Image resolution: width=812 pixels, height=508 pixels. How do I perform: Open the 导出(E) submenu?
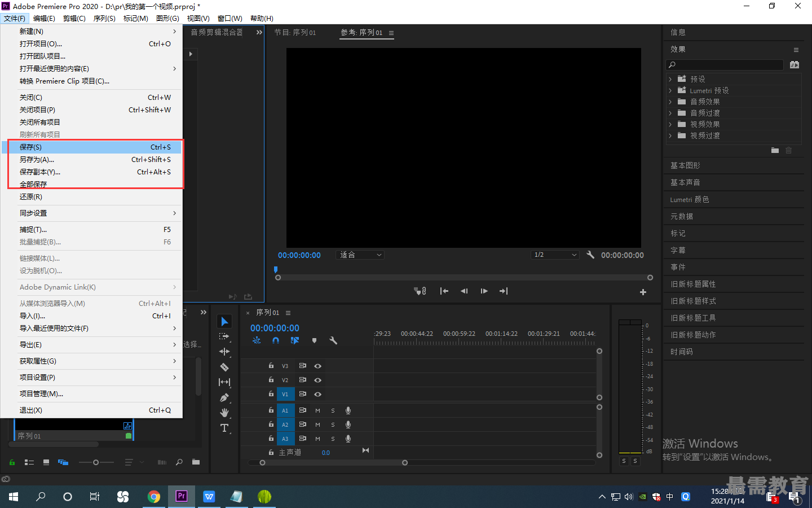point(91,345)
